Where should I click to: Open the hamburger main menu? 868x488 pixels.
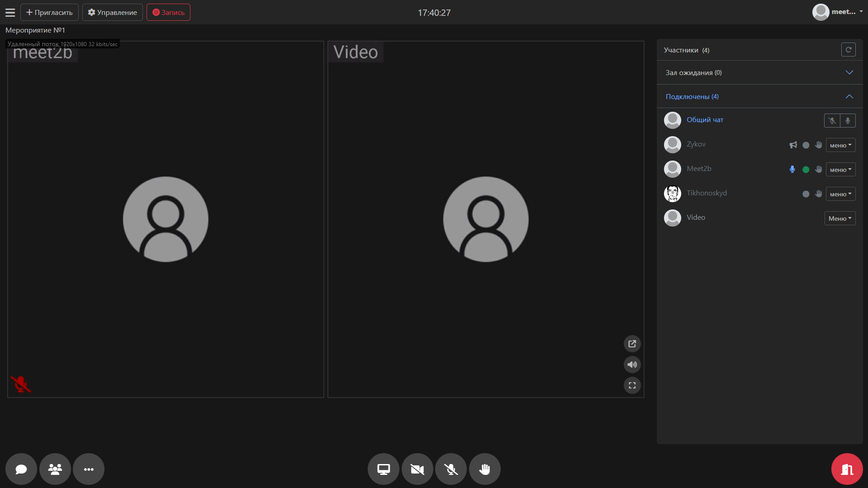pyautogui.click(x=10, y=13)
